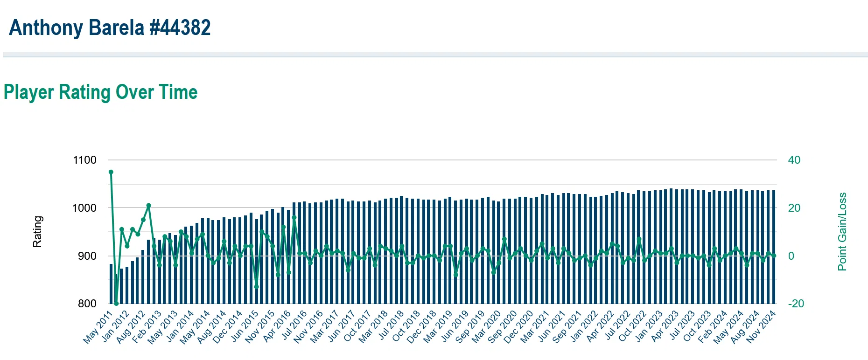Click the 1100 rating axis value
The image size is (868, 360).
click(84, 160)
